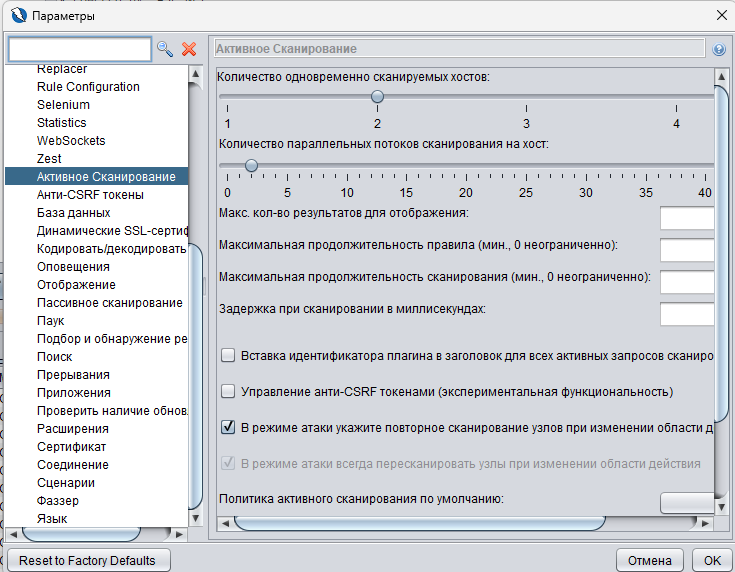Select Отображение options entry
The image size is (735, 572).
click(76, 285)
